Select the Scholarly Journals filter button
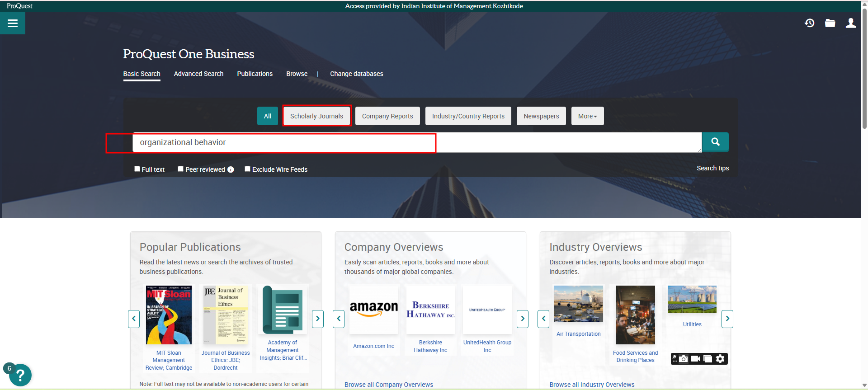Screen dimensions: 868x390 pyautogui.click(x=316, y=116)
